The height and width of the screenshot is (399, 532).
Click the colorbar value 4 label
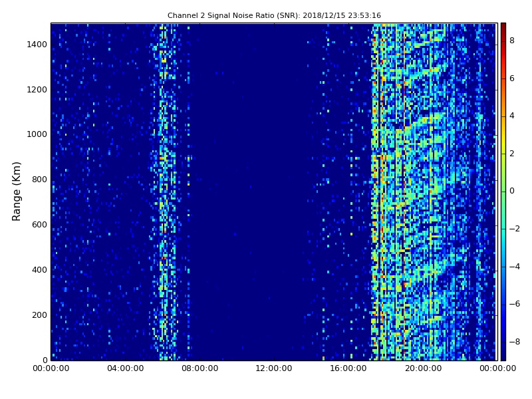(x=512, y=116)
